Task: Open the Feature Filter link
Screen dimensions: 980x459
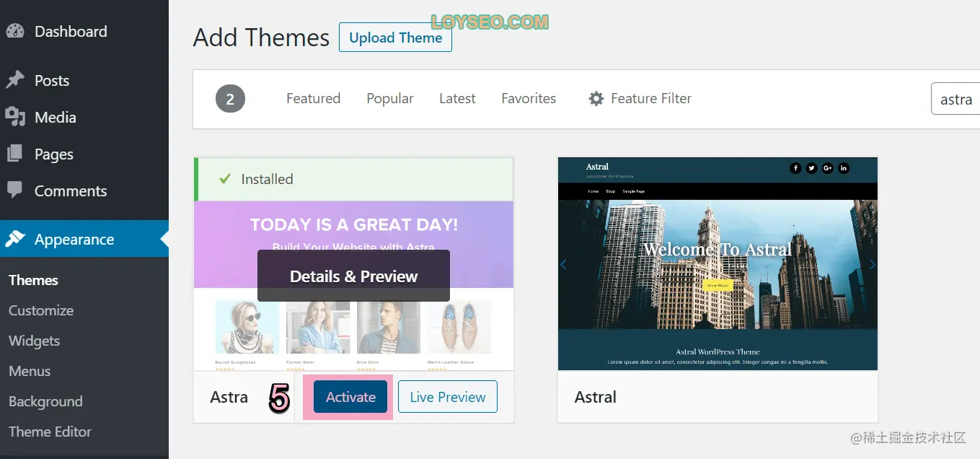Action: [640, 98]
